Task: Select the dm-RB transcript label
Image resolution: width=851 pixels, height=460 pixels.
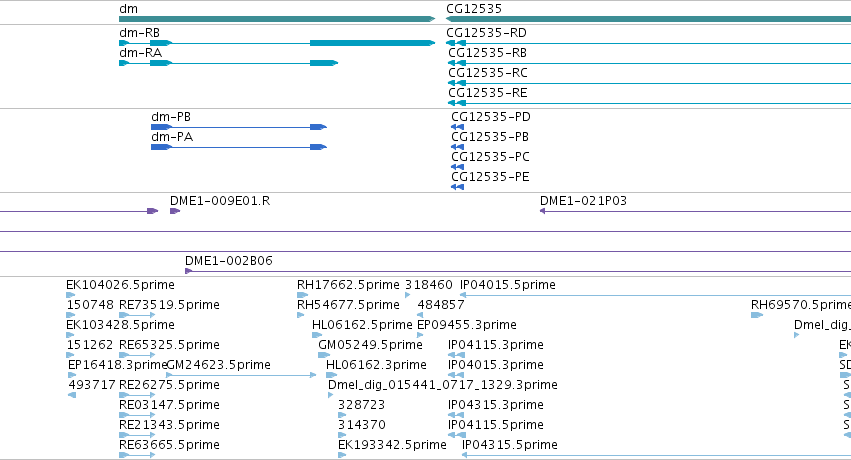Action: click(x=139, y=33)
